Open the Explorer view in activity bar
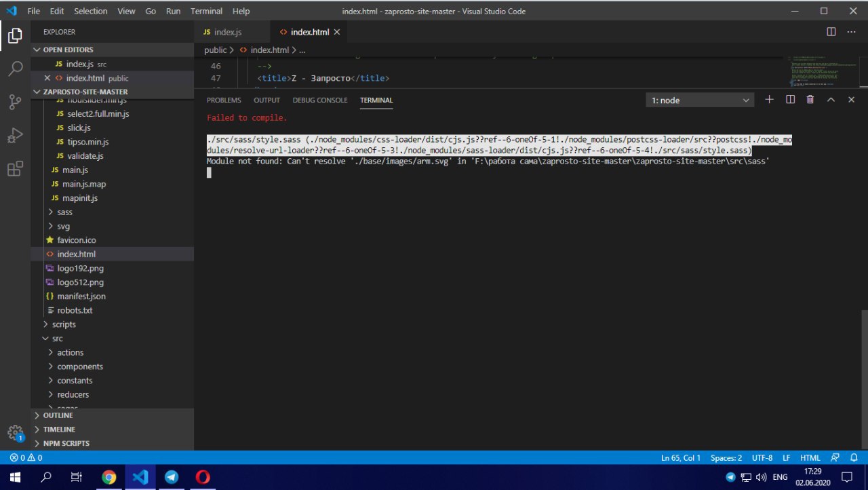This screenshot has width=868, height=490. (x=15, y=36)
